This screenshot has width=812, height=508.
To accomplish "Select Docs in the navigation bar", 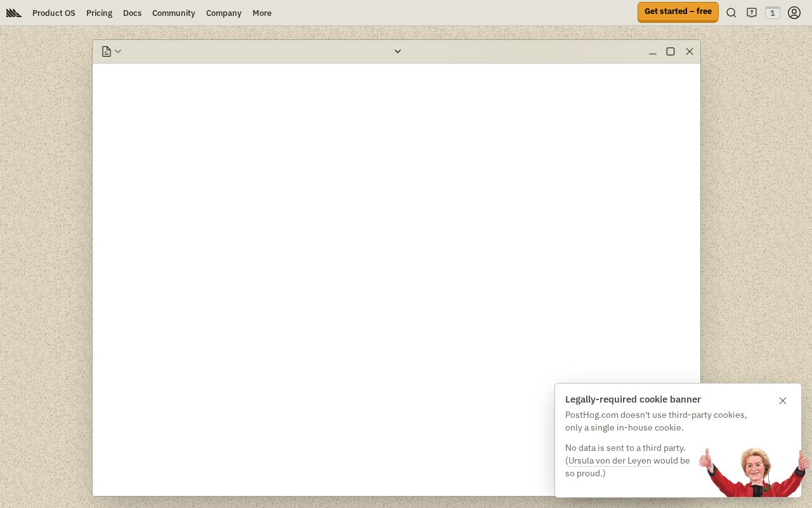I will click(x=132, y=13).
